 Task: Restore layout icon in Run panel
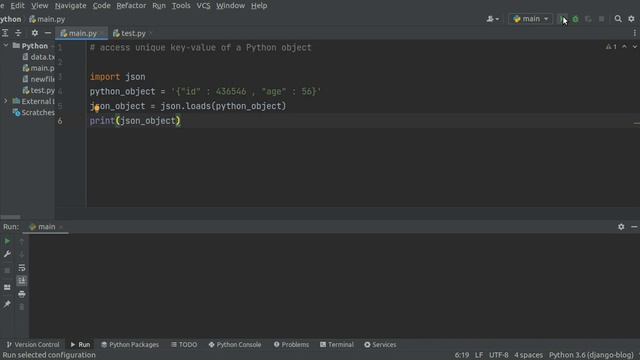tap(7, 287)
